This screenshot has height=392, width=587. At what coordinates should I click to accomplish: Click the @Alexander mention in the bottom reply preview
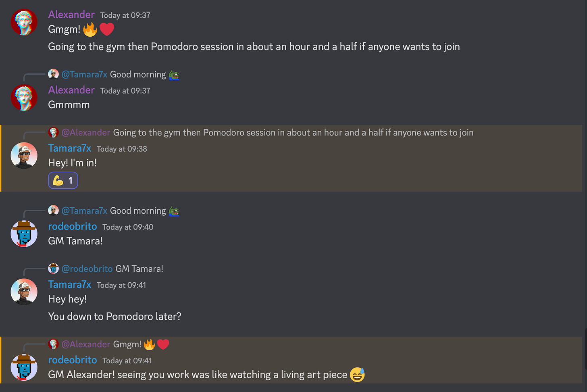pos(85,344)
